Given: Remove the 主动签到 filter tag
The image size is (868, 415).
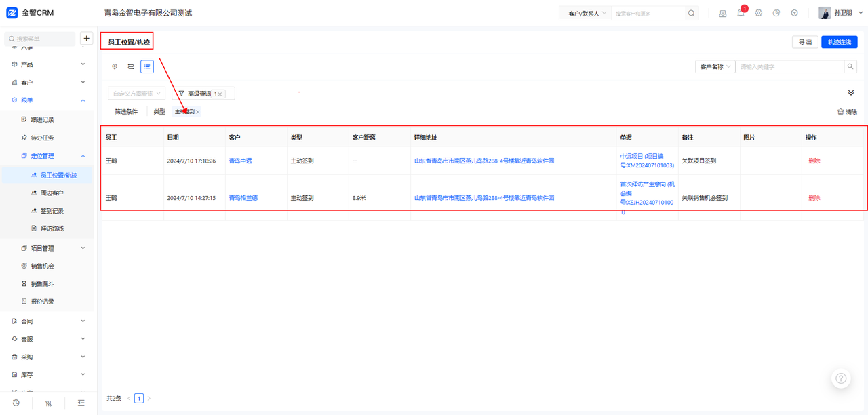Looking at the screenshot, I should click(x=197, y=111).
